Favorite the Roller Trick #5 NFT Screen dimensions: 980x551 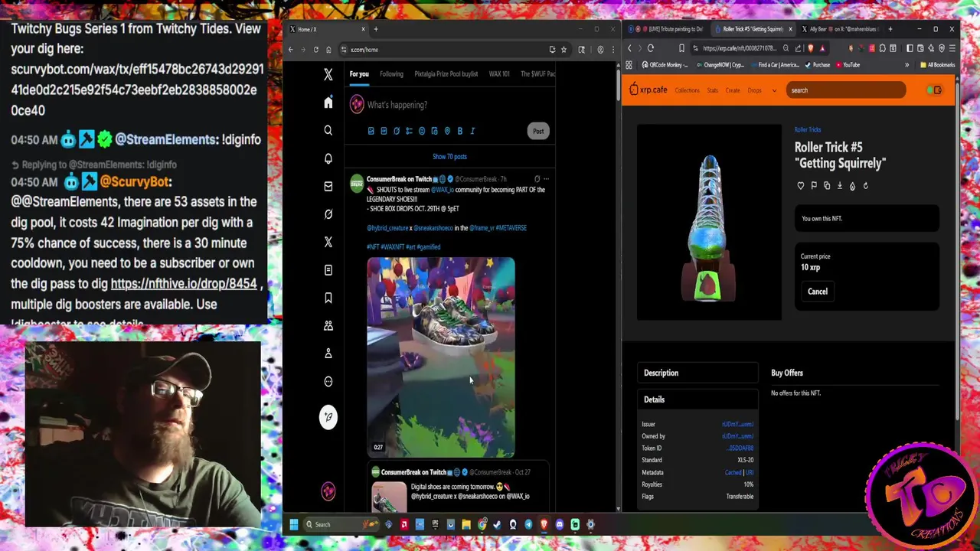pyautogui.click(x=801, y=186)
